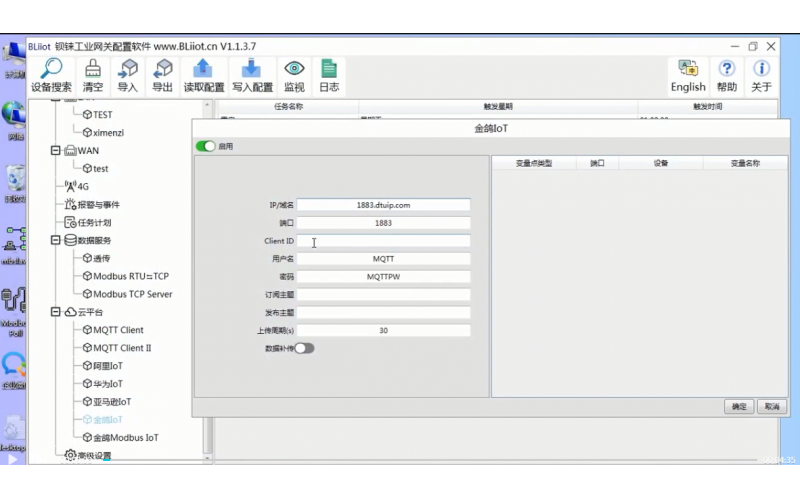Image resolution: width=800 pixels, height=500 pixels.
Task: Toggle the 数据补传 switch
Action: tap(304, 348)
